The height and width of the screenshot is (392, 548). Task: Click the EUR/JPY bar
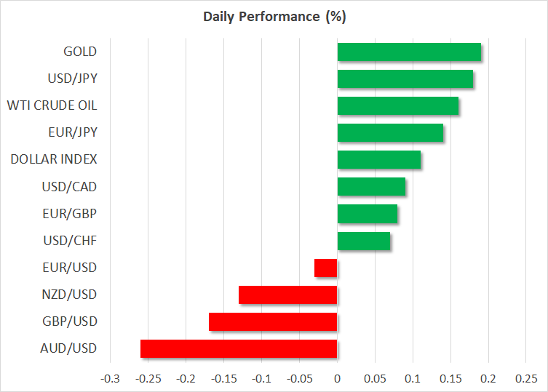tap(390, 132)
